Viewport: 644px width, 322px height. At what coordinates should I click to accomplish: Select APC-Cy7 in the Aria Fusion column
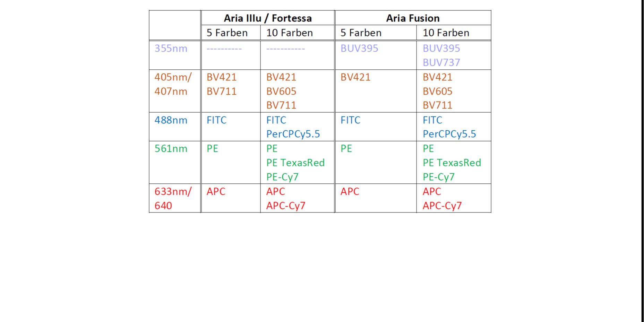pos(442,206)
